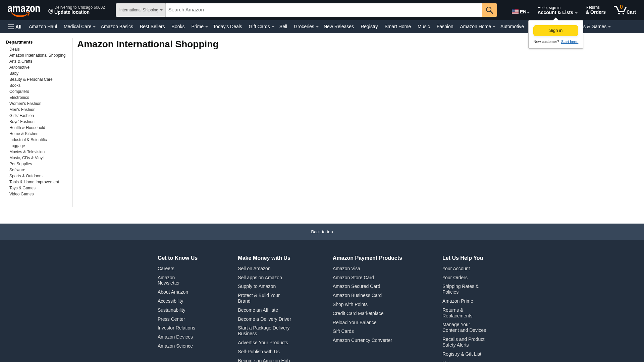The image size is (644, 362).
Task: Open Amazon Science footer link
Action: tap(175, 346)
